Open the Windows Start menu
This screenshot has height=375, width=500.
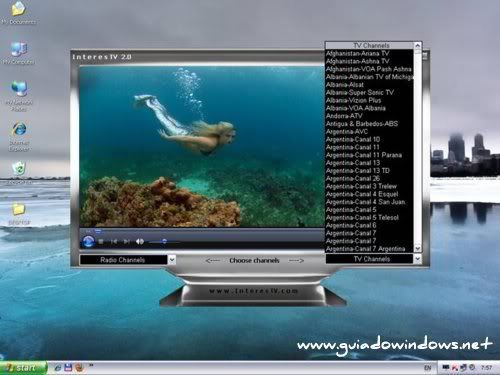coord(23,368)
